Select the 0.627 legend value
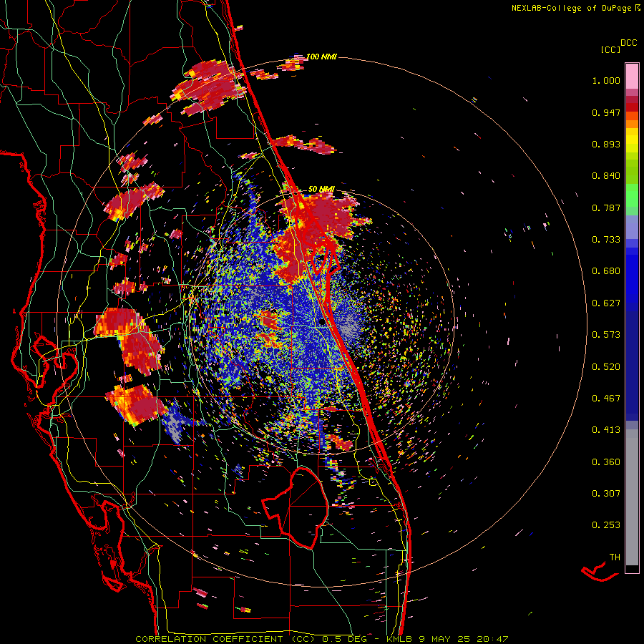Screen dimensions: 644x644 [x=606, y=303]
